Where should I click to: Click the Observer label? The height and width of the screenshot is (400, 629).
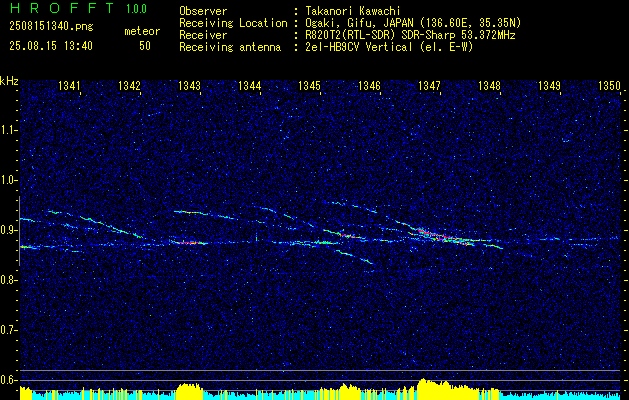(203, 11)
